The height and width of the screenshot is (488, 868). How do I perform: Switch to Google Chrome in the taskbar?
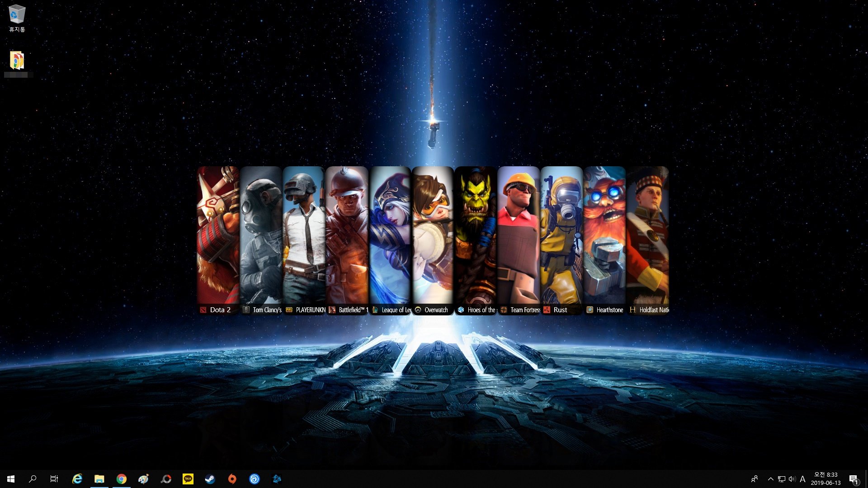[122, 479]
